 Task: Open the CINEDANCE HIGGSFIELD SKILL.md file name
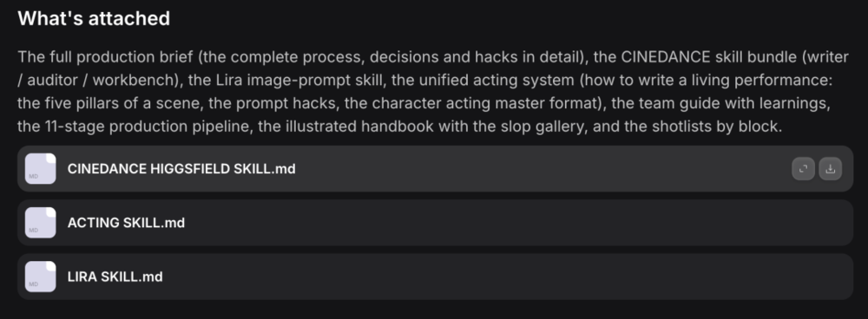tap(181, 169)
